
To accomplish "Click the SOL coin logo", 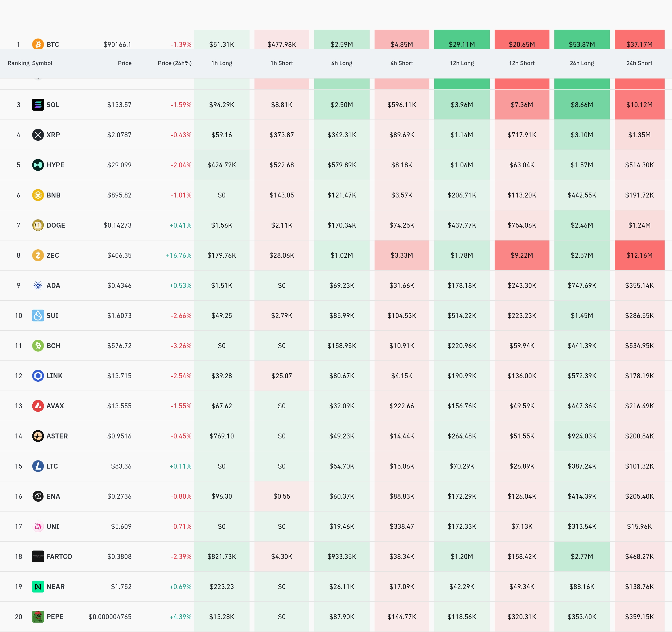I will 38,105.
